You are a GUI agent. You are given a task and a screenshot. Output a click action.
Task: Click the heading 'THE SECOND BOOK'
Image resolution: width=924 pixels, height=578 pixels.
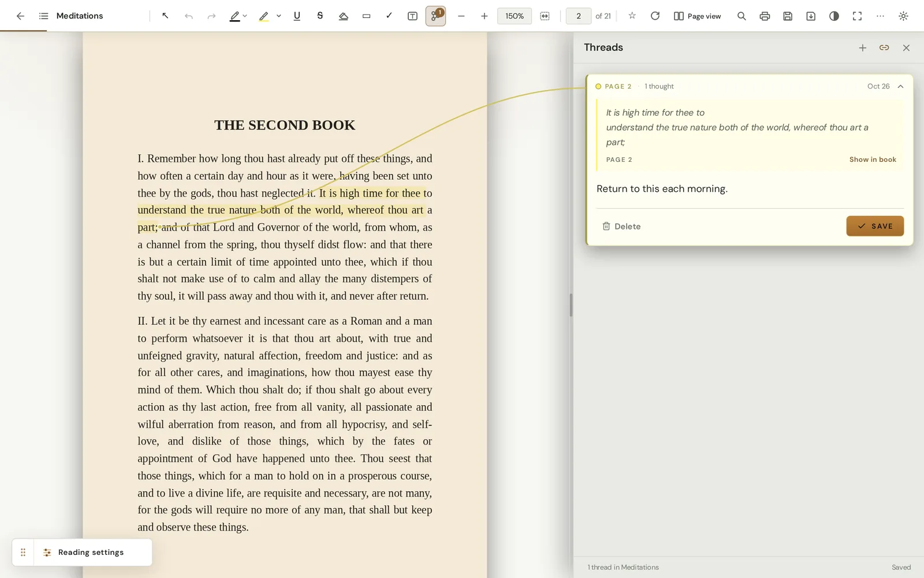[x=285, y=125]
